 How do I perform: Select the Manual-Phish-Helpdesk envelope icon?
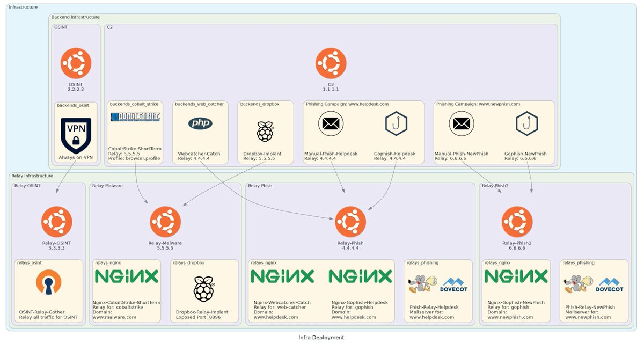click(x=331, y=123)
